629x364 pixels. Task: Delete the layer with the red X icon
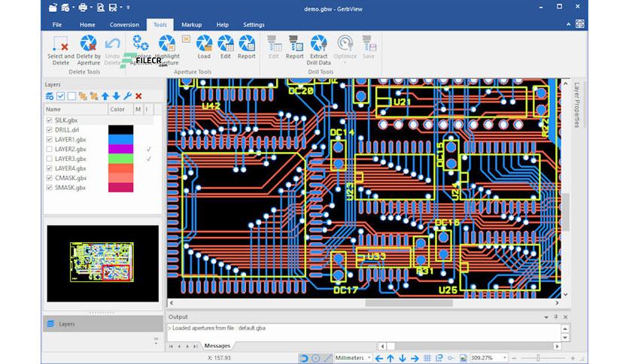138,96
